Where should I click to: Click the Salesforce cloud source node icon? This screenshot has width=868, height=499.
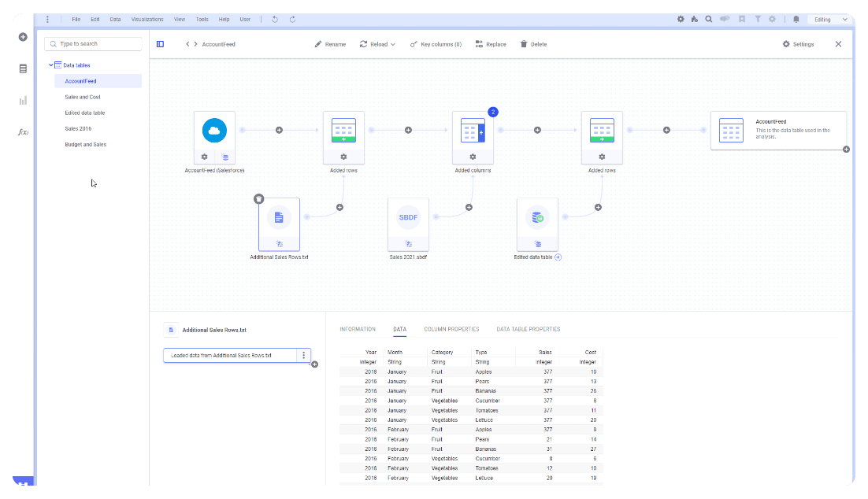click(214, 130)
